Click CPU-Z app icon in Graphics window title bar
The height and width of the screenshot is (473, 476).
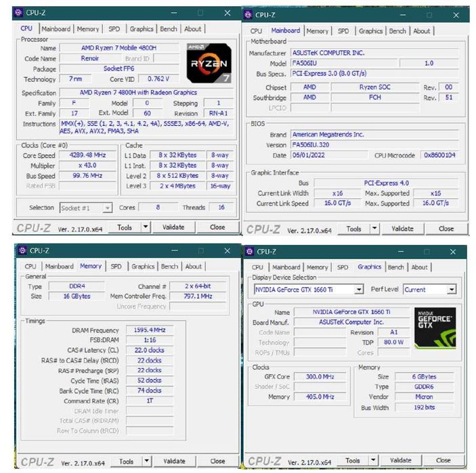tap(249, 252)
